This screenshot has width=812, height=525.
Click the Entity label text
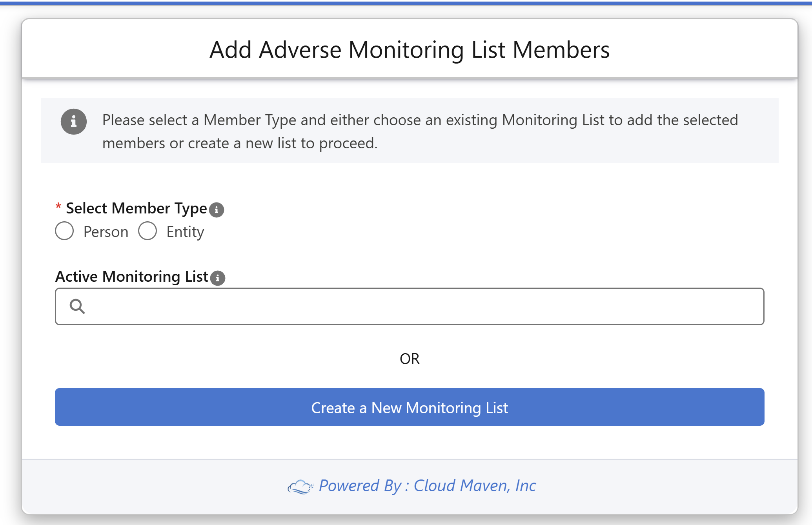tap(185, 232)
